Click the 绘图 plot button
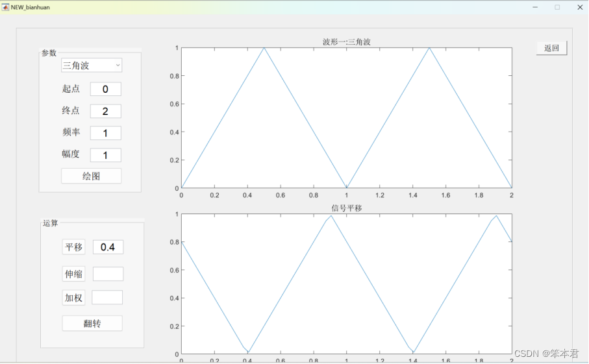Image resolution: width=589 pixels, height=364 pixels. (92, 176)
